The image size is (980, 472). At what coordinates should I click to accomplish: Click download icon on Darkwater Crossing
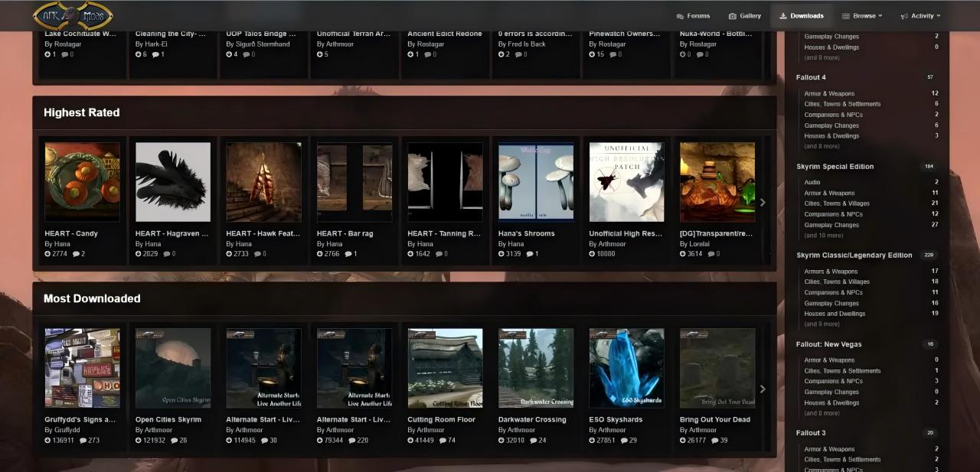coord(501,441)
